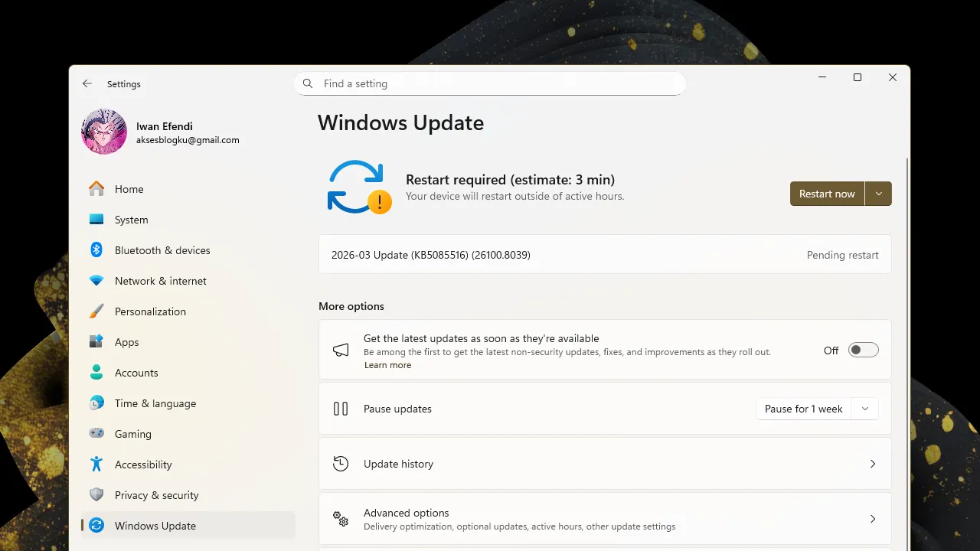980x551 pixels.
Task: Click the Privacy & security shield icon
Action: pos(96,495)
